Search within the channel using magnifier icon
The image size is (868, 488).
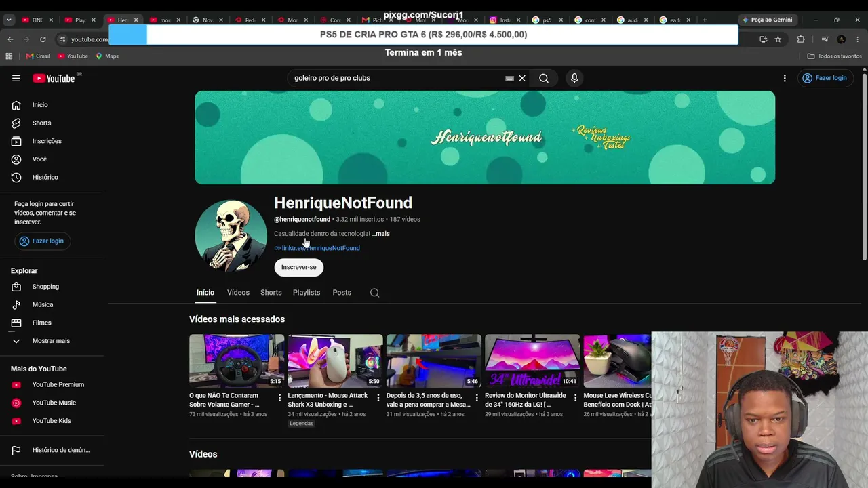coord(375,293)
